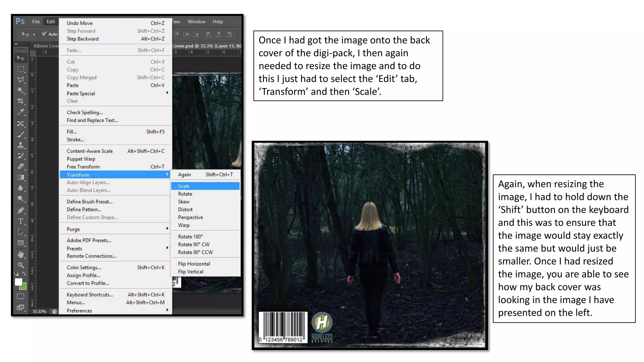Select the Magic Wand tool
The height and width of the screenshot is (362, 644).
[21, 90]
